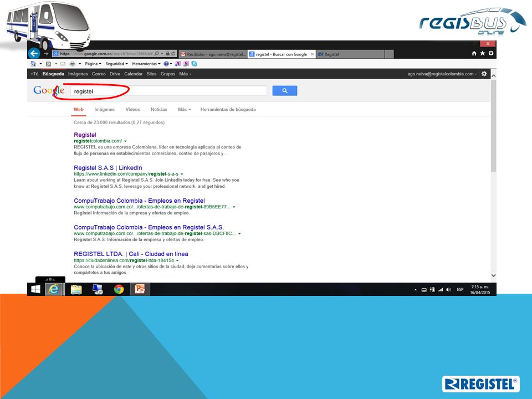Click the Google logo
This screenshot has height=399, width=532.
coord(49,90)
